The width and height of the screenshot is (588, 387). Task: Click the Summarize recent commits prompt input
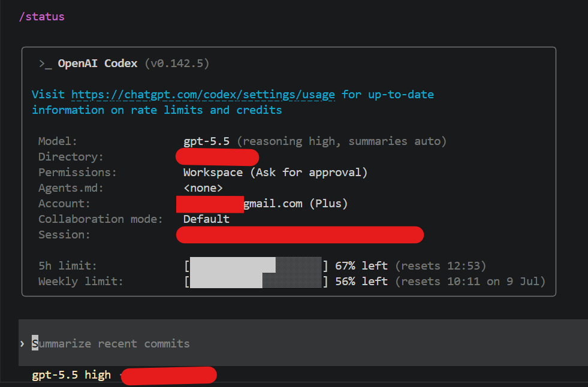pos(303,343)
